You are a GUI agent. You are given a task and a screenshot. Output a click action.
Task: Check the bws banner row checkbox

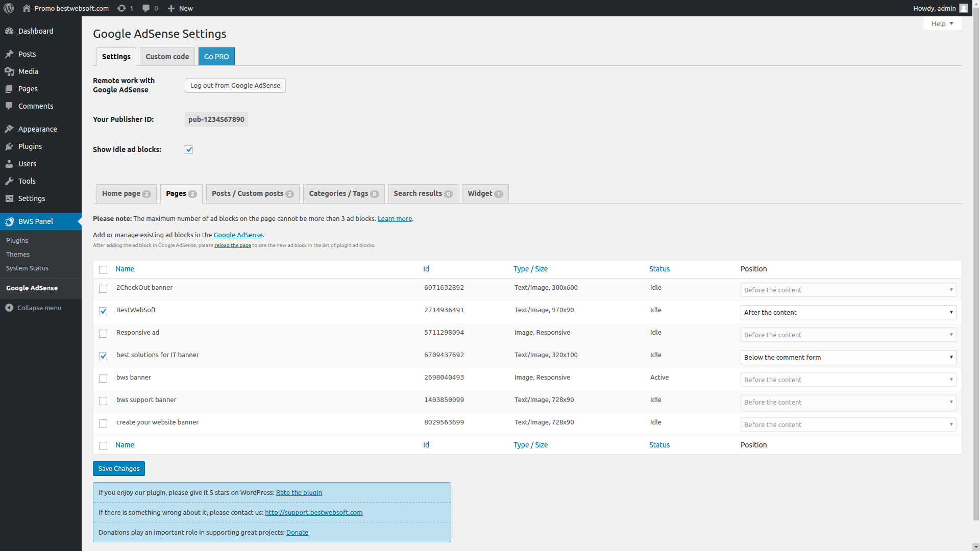click(103, 379)
